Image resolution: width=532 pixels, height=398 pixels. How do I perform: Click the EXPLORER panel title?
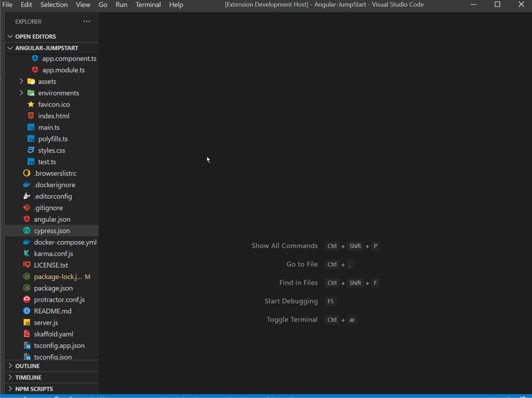tap(28, 22)
